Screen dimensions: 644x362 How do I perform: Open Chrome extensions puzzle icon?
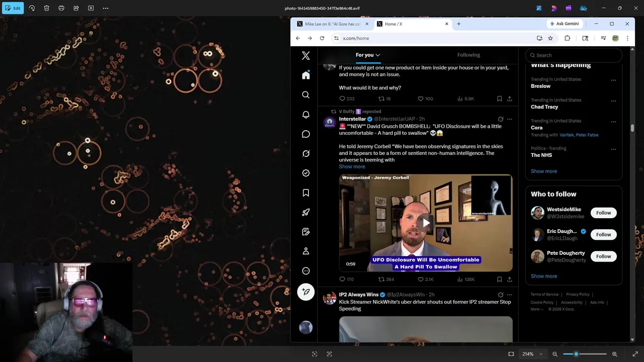567,38
